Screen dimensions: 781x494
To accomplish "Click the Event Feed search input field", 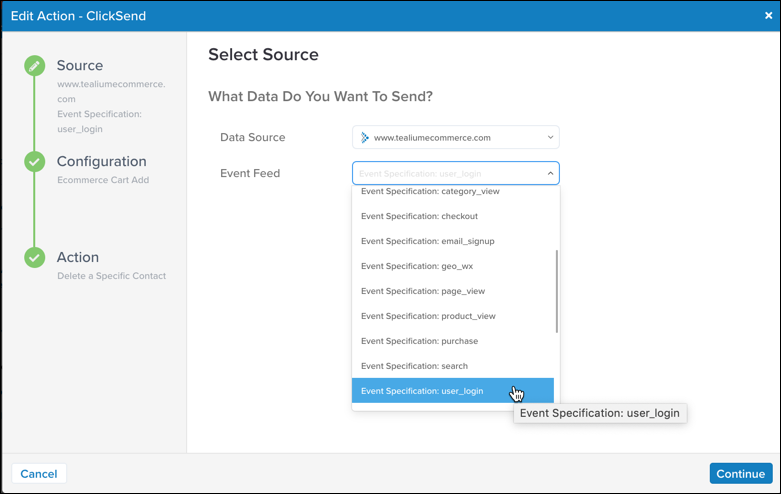I will click(x=445, y=174).
